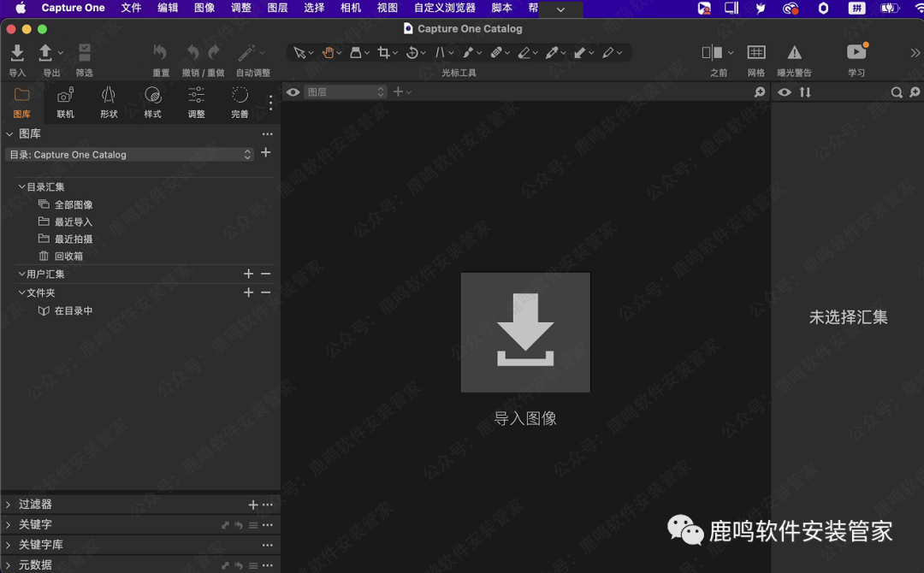Image resolution: width=924 pixels, height=573 pixels.
Task: Toggle the viewer eye icon beside layer dropdown
Action: (x=293, y=92)
